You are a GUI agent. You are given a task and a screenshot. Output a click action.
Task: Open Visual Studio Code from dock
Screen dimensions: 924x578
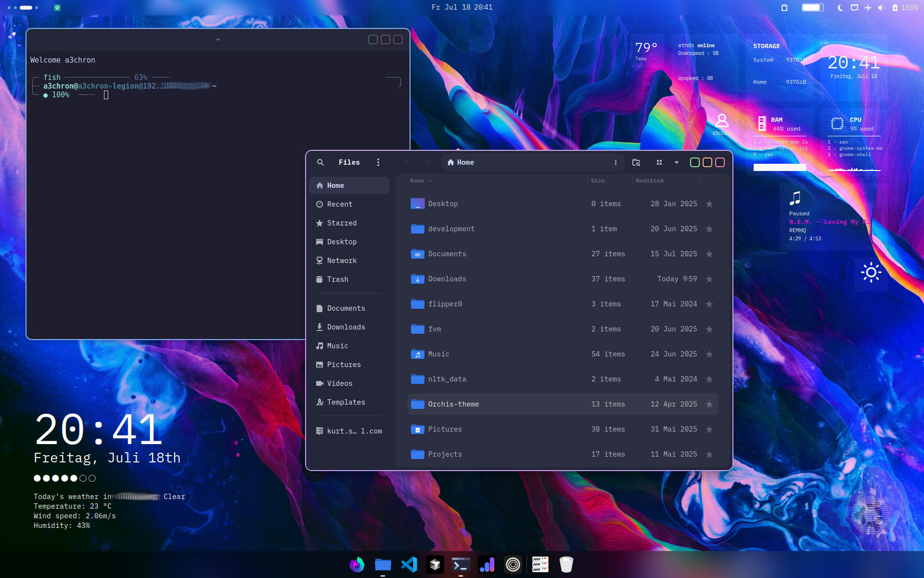(x=409, y=565)
